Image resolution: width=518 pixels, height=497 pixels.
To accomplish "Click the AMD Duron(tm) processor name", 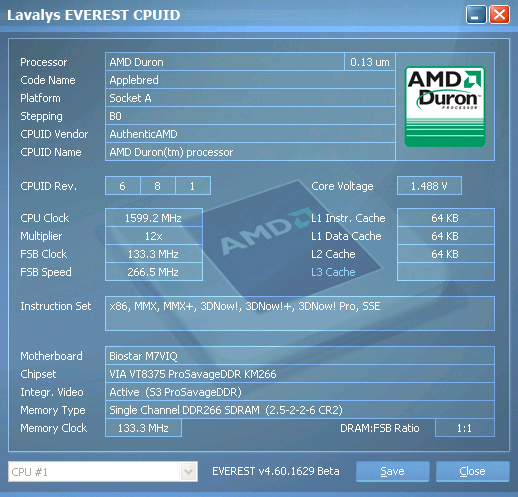I will 250,152.
